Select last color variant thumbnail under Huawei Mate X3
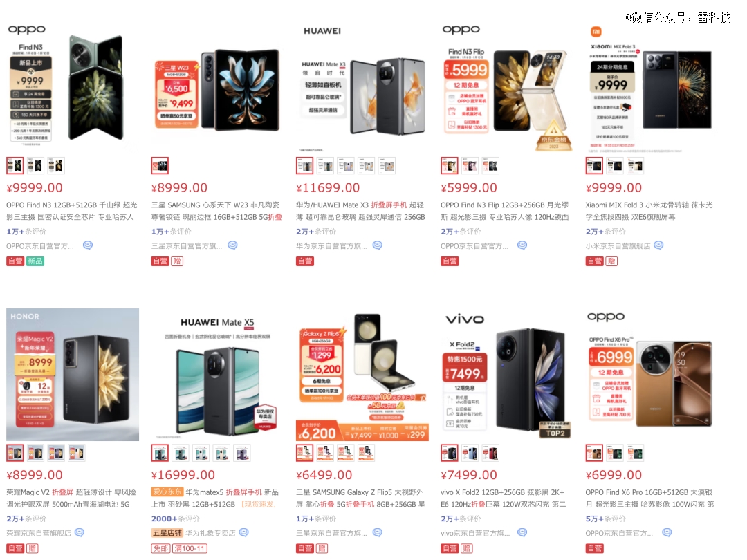 387,166
